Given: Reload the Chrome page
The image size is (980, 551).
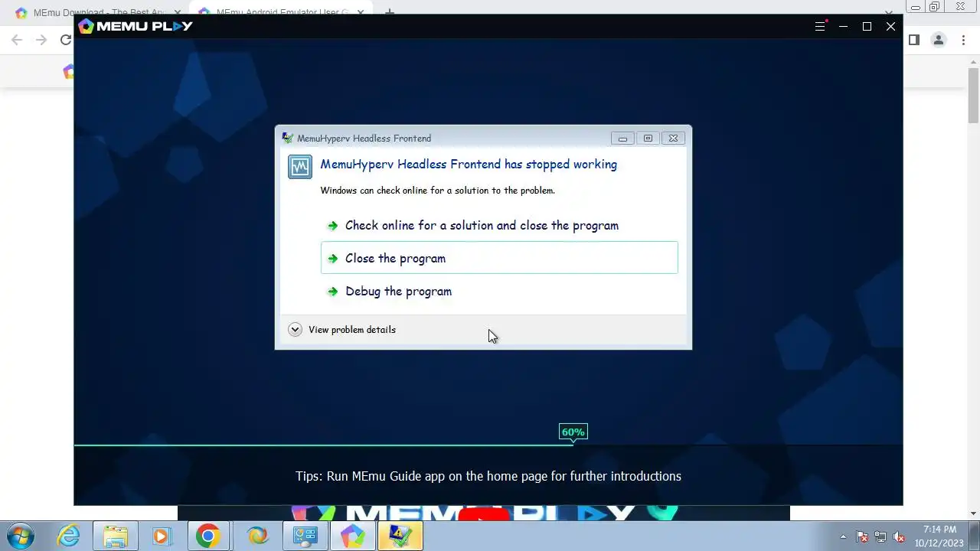Looking at the screenshot, I should tap(66, 40).
